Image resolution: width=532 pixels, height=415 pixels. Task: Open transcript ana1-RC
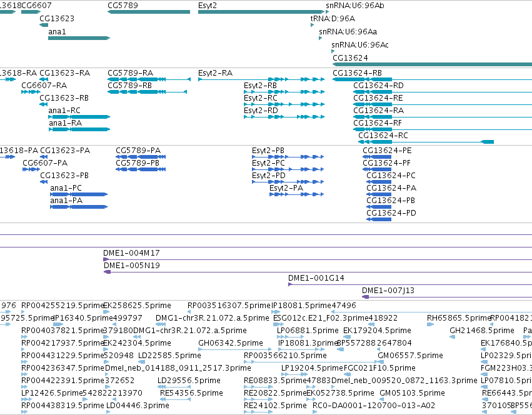pos(64,111)
